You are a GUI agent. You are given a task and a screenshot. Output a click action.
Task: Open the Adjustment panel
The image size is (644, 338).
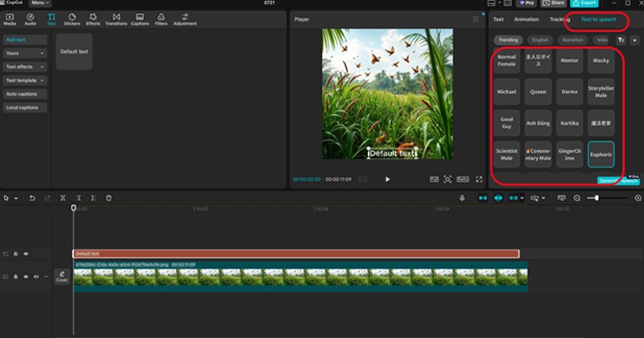(184, 19)
